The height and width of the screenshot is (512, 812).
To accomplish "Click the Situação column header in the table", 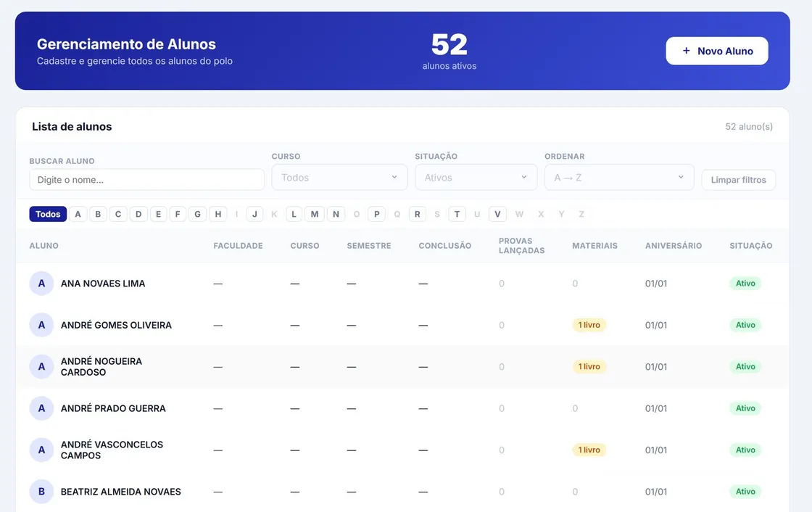I will coord(751,246).
